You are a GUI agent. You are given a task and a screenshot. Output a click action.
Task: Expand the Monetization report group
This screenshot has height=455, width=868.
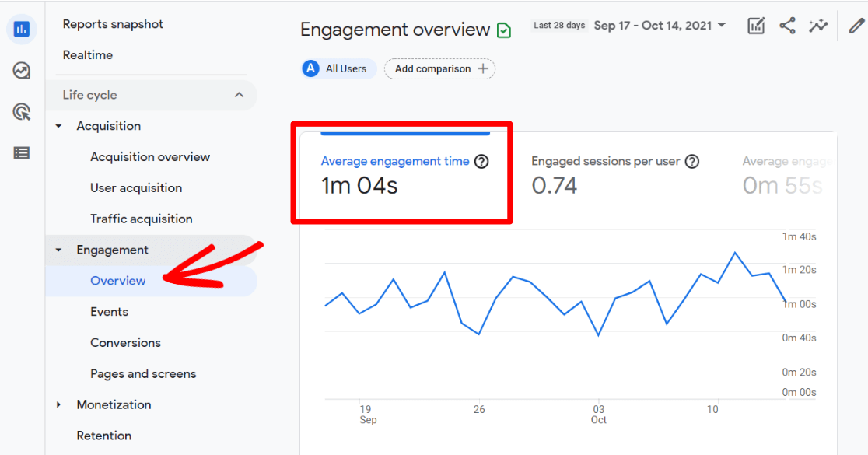click(x=58, y=404)
